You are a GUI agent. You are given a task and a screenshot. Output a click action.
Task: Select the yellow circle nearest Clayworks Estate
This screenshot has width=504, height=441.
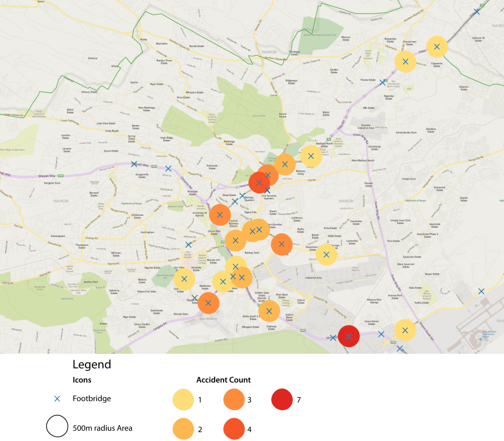tap(437, 47)
